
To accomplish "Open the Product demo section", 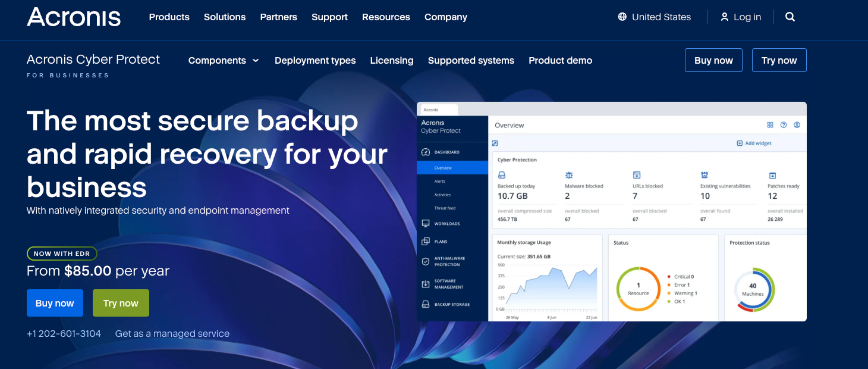I will click(x=560, y=60).
